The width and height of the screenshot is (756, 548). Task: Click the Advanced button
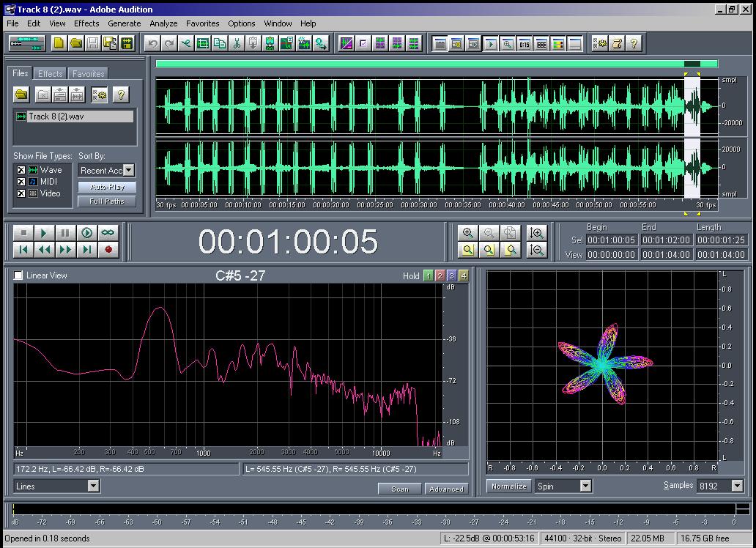pyautogui.click(x=446, y=489)
